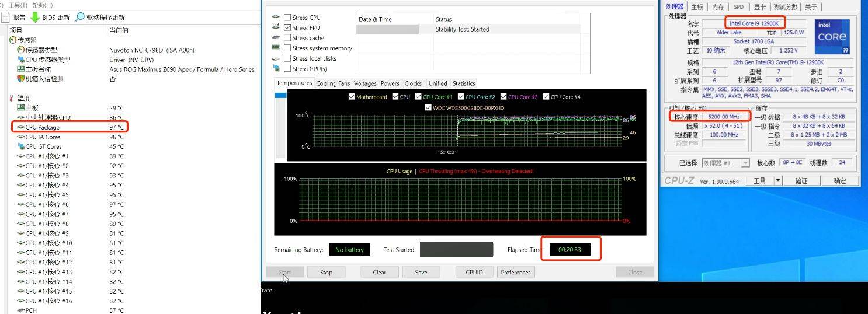Image resolution: width=868 pixels, height=314 pixels.
Task: Toggle the WDC WDS500G2B0C graph checkbox
Action: coord(428,107)
